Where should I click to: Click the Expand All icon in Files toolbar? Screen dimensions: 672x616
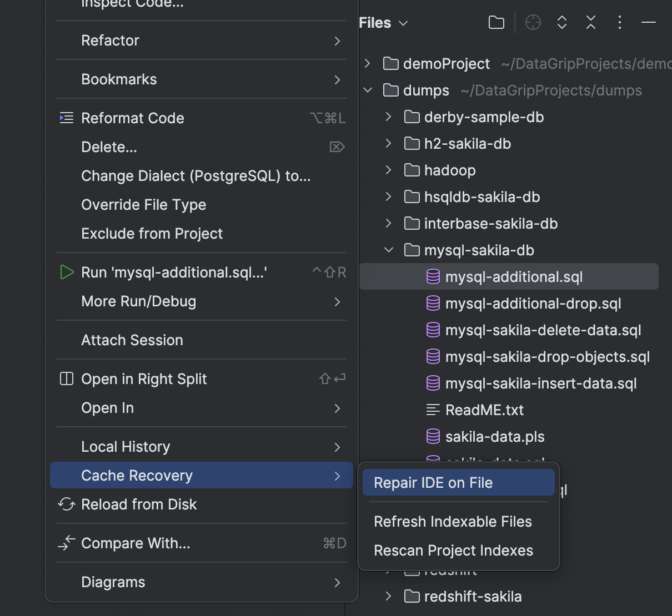tap(561, 23)
